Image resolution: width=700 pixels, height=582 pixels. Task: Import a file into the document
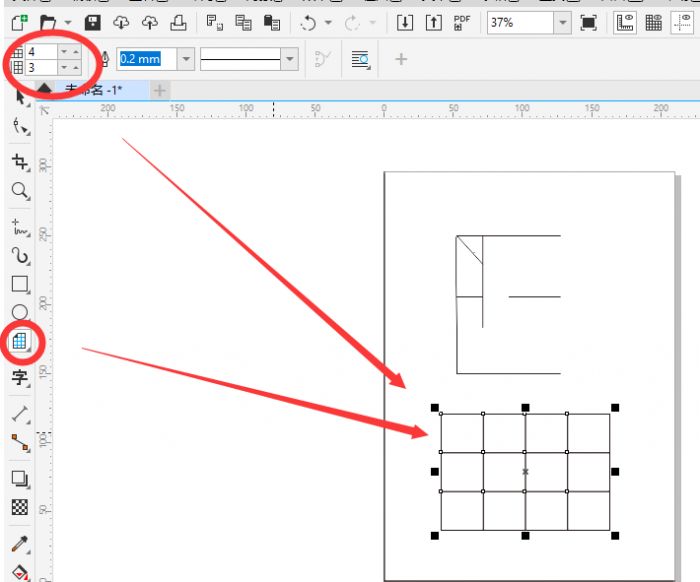[405, 22]
